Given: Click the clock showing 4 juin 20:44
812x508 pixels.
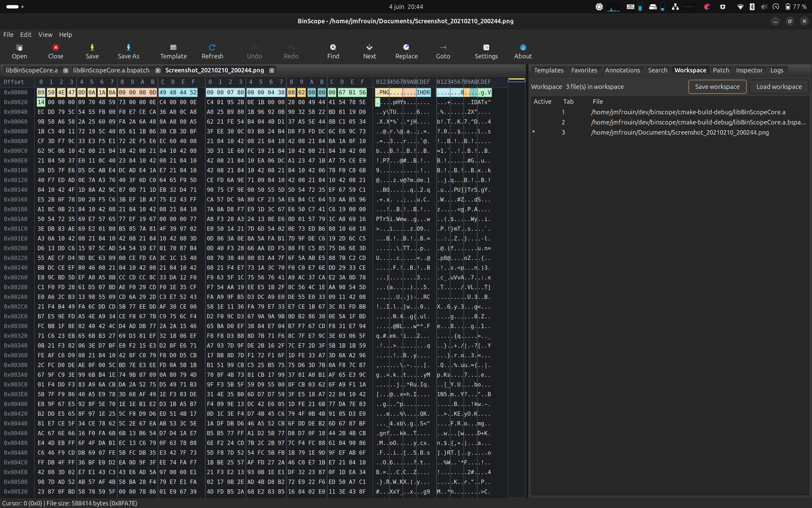Looking at the screenshot, I should [x=406, y=7].
